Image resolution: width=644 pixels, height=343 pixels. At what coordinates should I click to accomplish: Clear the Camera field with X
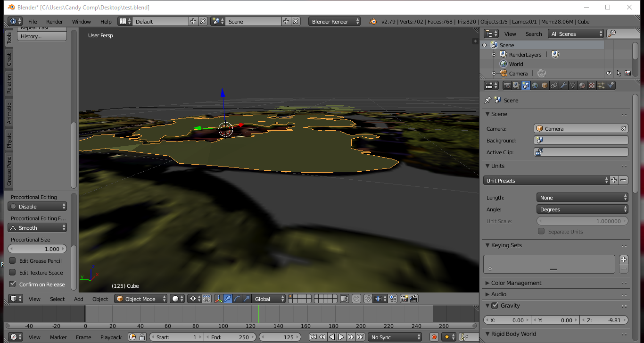[624, 128]
